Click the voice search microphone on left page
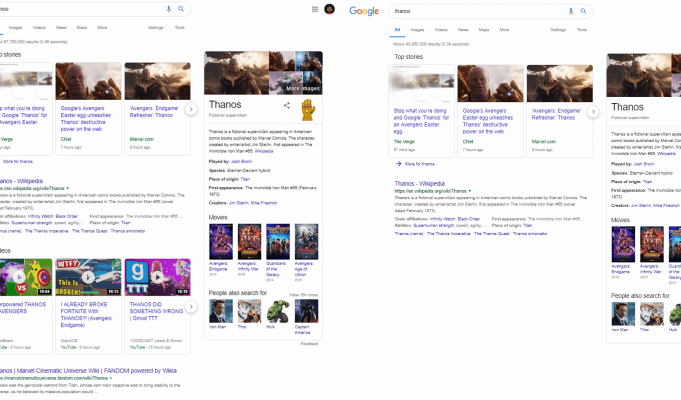681x400 pixels. [x=169, y=9]
